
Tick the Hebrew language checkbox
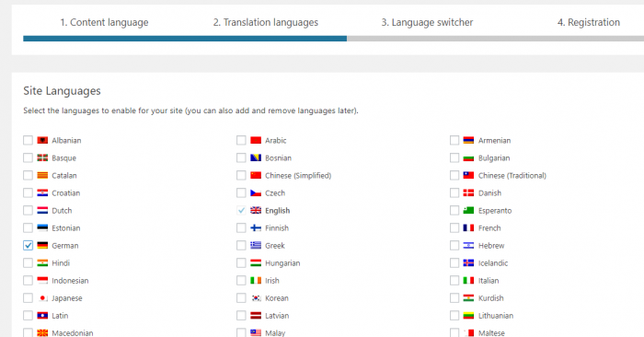(454, 245)
